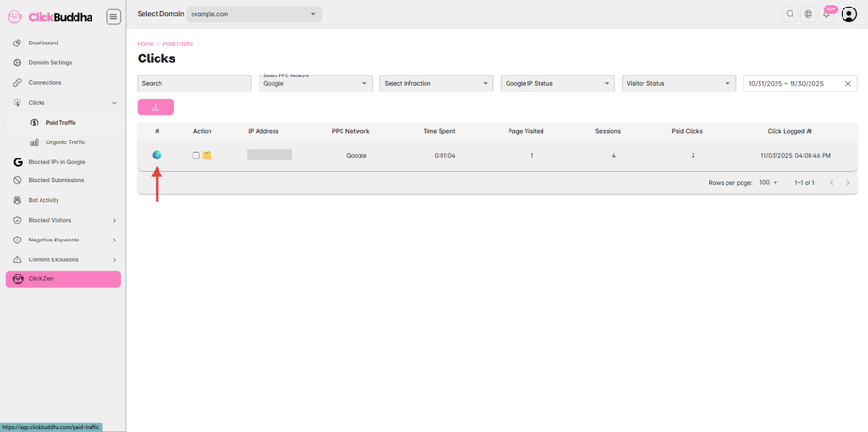The image size is (868, 432).
Task: Click the blurred IP address cell
Action: click(270, 155)
